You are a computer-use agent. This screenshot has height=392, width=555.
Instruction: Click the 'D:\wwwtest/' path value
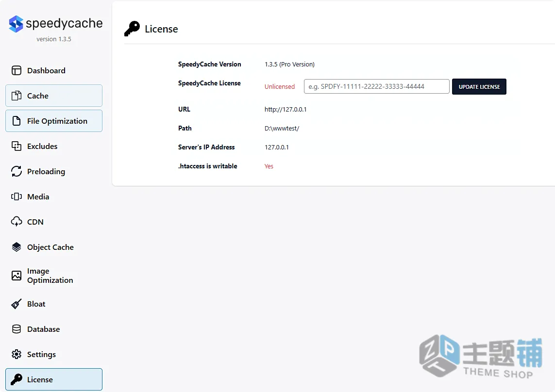[x=282, y=129]
